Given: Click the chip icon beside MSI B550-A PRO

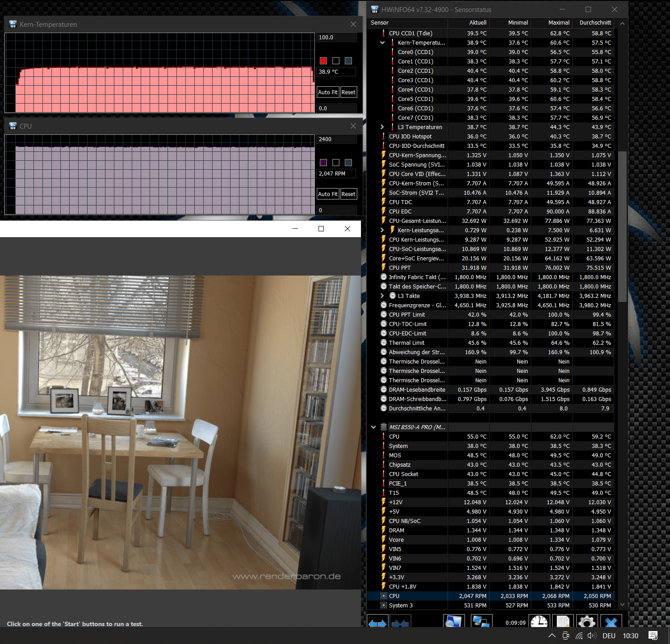Looking at the screenshot, I should point(384,427).
